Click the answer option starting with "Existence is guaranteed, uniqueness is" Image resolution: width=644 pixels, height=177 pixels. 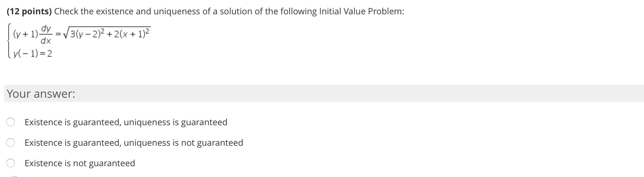tap(126, 122)
